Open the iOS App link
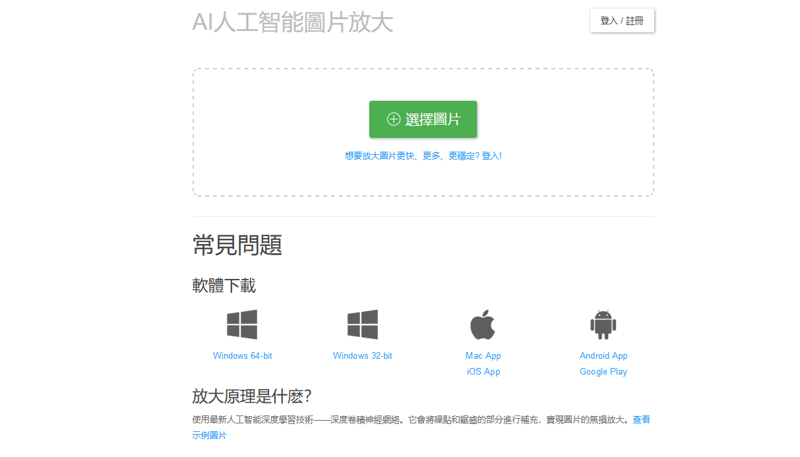Screen dimensions: 800x457 [483, 372]
